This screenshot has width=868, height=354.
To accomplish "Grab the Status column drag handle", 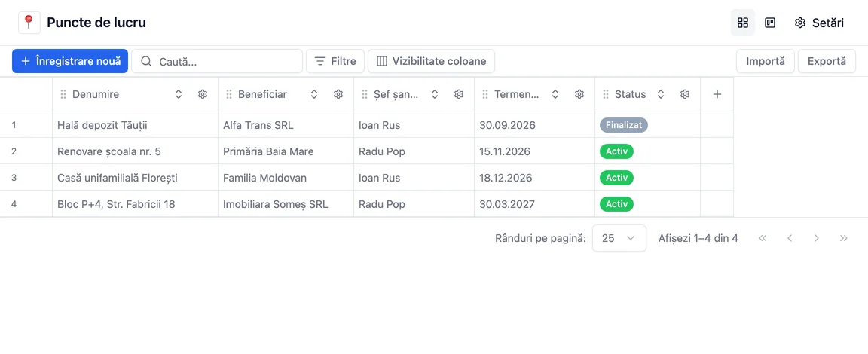I will 606,95.
